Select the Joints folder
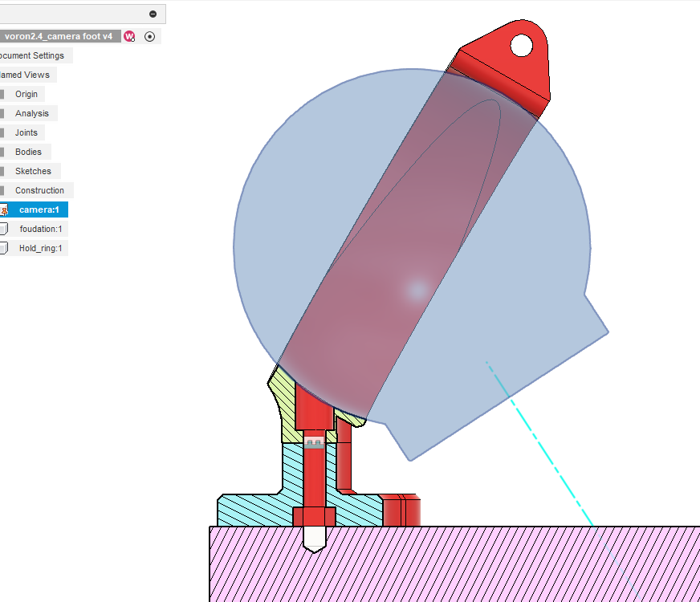The image size is (700, 602). pos(26,132)
